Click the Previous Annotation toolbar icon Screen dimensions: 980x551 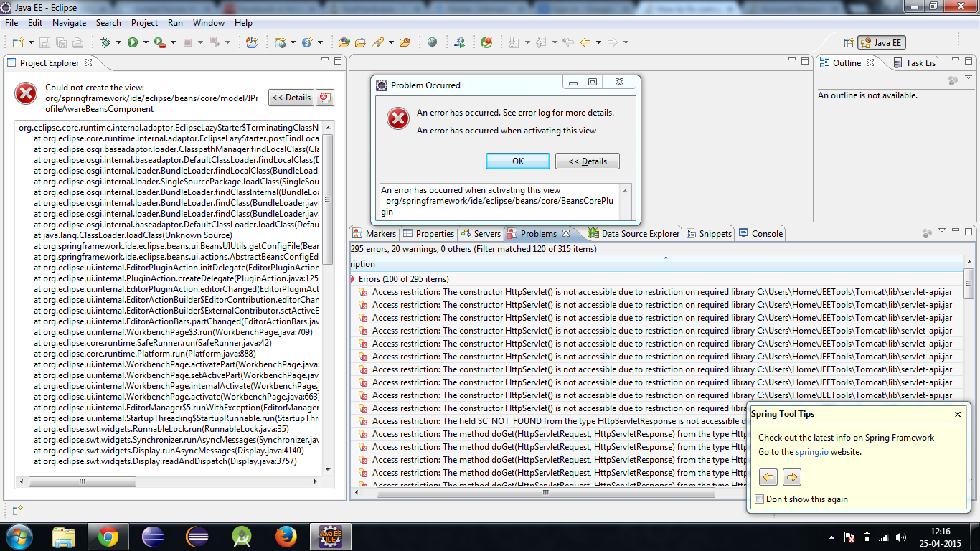(541, 42)
